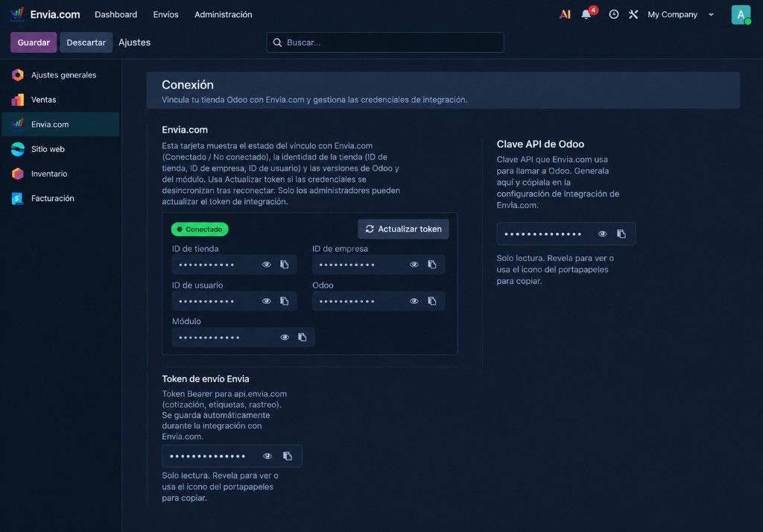Click the clock activities icon
763x532 pixels.
614,15
